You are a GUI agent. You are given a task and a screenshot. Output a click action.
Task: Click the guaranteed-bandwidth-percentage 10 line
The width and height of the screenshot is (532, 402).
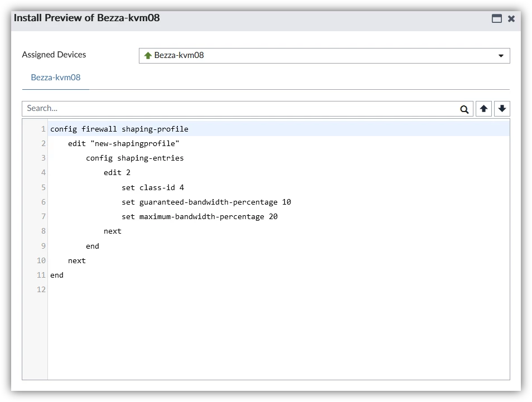coord(206,202)
